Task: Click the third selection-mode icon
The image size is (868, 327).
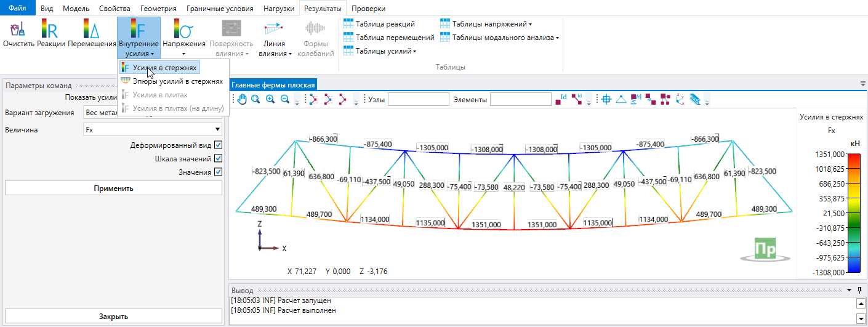Action: (x=343, y=99)
